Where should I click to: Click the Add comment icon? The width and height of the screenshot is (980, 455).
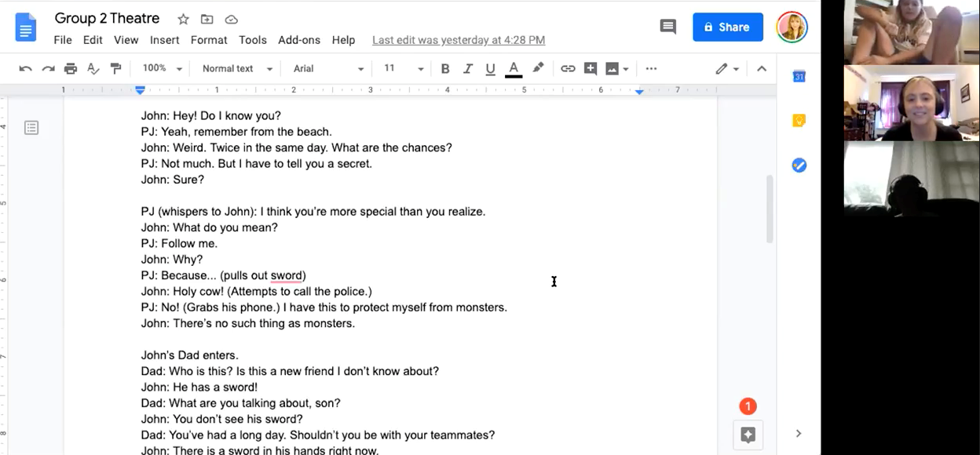591,69
